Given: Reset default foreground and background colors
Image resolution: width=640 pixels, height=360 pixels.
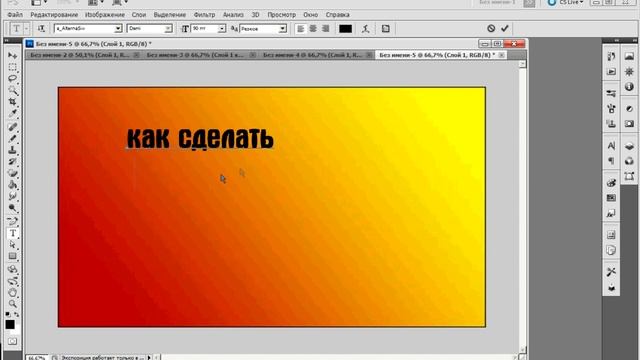Looking at the screenshot, I should (8, 314).
